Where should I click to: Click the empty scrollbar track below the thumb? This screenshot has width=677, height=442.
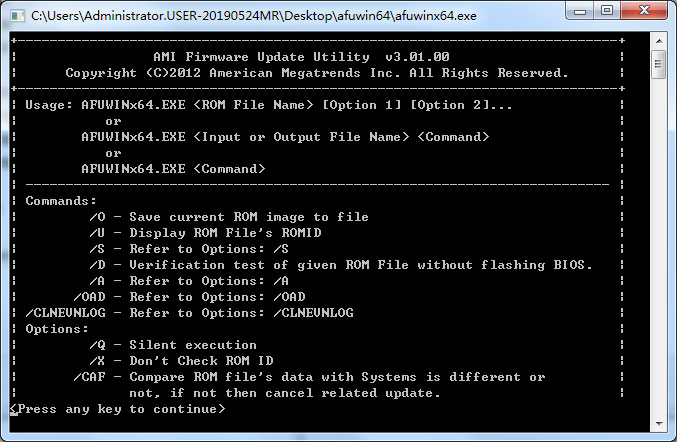pyautogui.click(x=658, y=250)
